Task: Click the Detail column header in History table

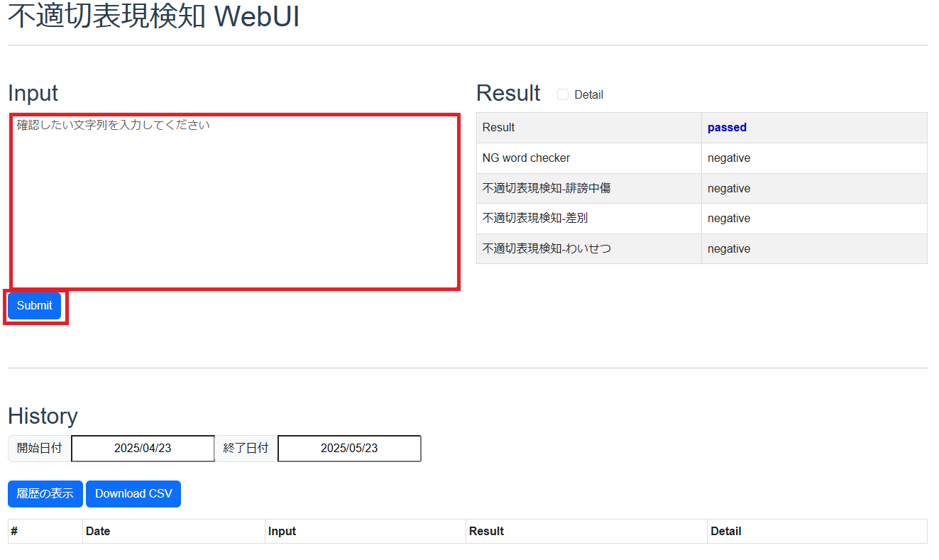Action: (725, 531)
